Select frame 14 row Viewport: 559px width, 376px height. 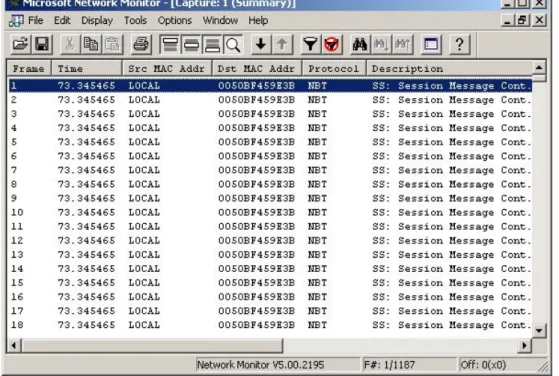[x=270, y=269]
